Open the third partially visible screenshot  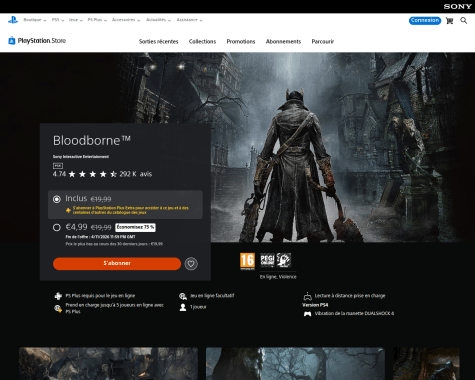426,364
